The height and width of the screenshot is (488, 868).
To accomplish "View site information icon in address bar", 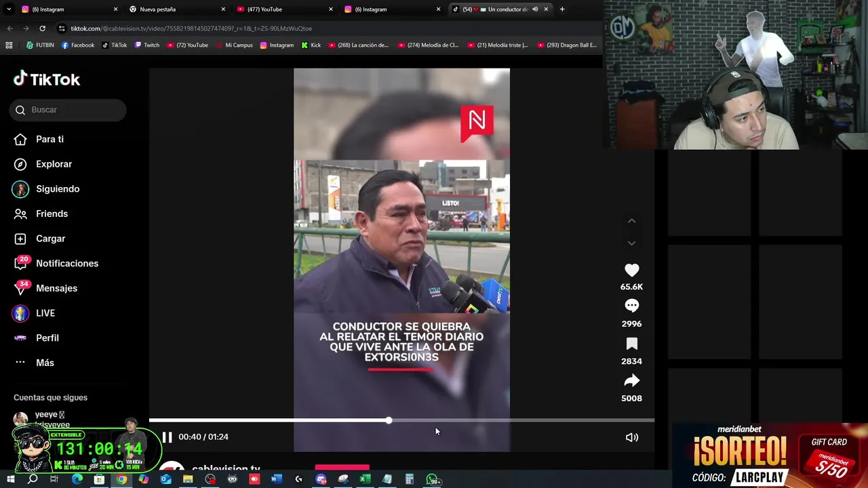I will click(62, 28).
